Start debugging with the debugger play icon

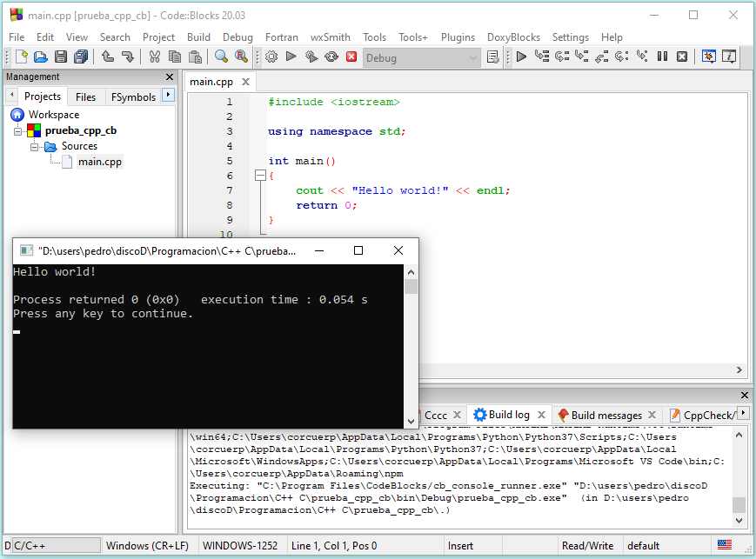pos(521,57)
